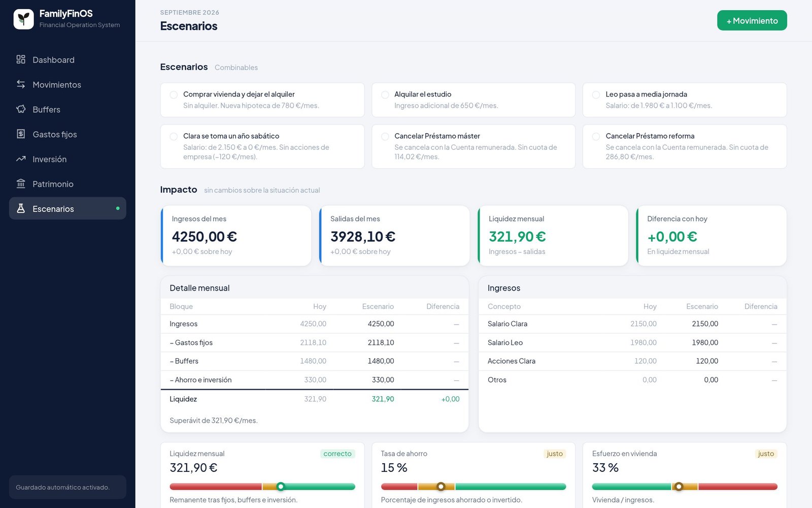Viewport: 812px width, 508px height.
Task: Select the Escenarios sidebar entry
Action: coord(67,208)
